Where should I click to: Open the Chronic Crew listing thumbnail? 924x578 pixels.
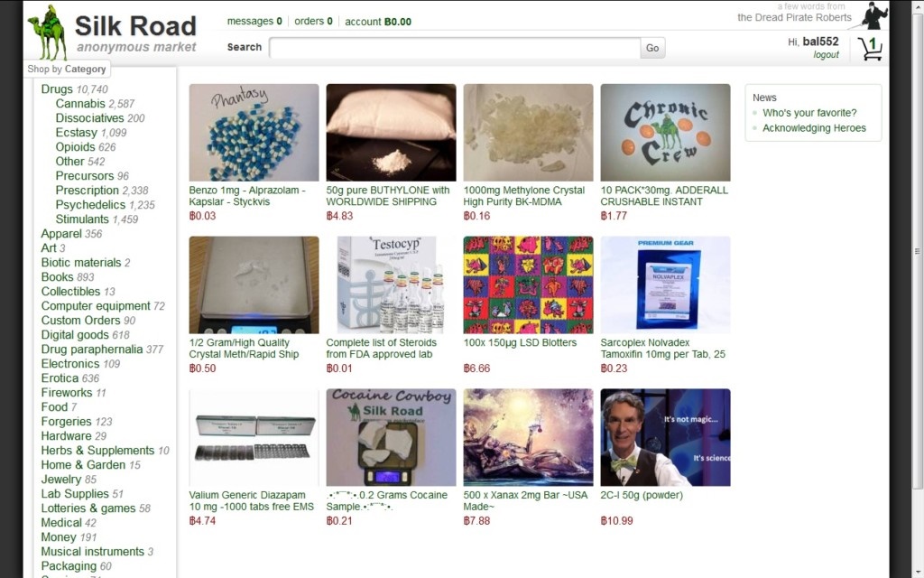pos(665,132)
